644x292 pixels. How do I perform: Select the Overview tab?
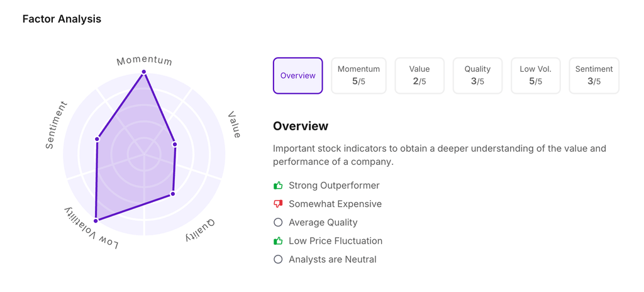[297, 76]
